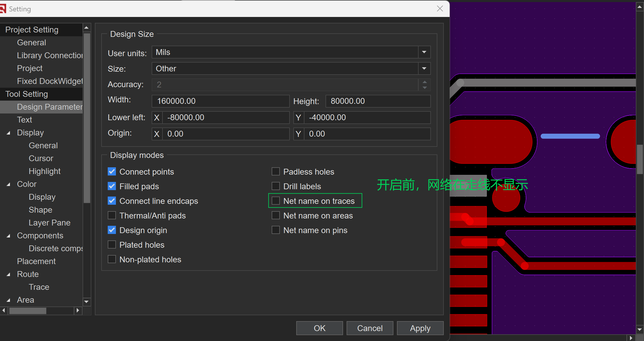Viewport: 644px width, 341px height.
Task: Enable Net name on traces checkbox
Action: pyautogui.click(x=276, y=201)
